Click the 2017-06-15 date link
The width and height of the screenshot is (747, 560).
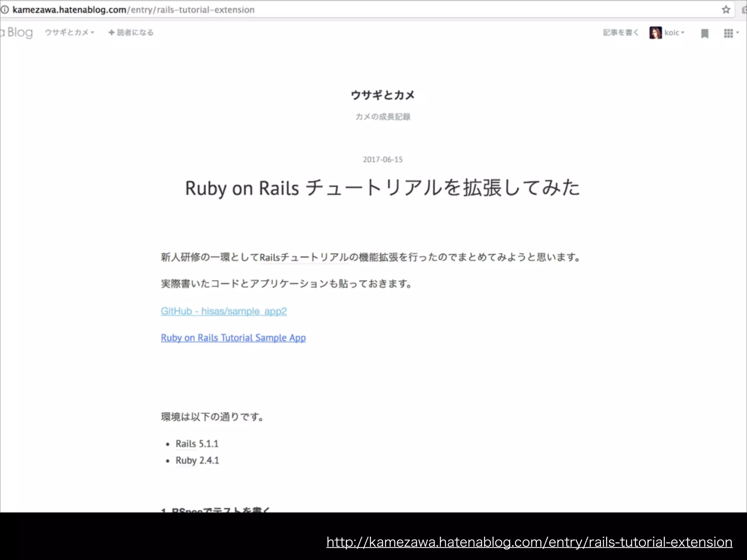coord(383,159)
